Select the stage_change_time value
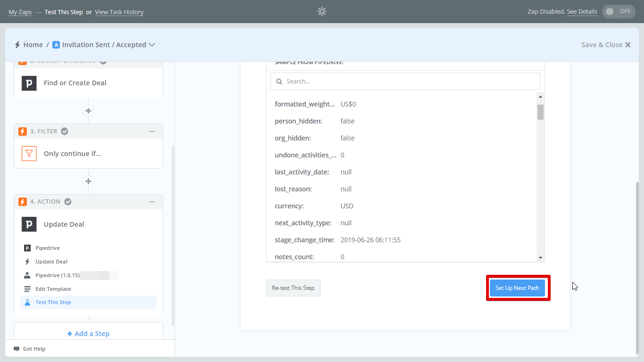644x362 pixels. pos(371,240)
